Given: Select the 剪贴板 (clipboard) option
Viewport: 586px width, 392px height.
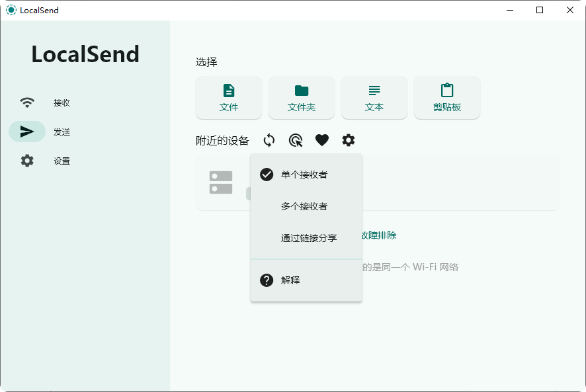Looking at the screenshot, I should pyautogui.click(x=447, y=98).
